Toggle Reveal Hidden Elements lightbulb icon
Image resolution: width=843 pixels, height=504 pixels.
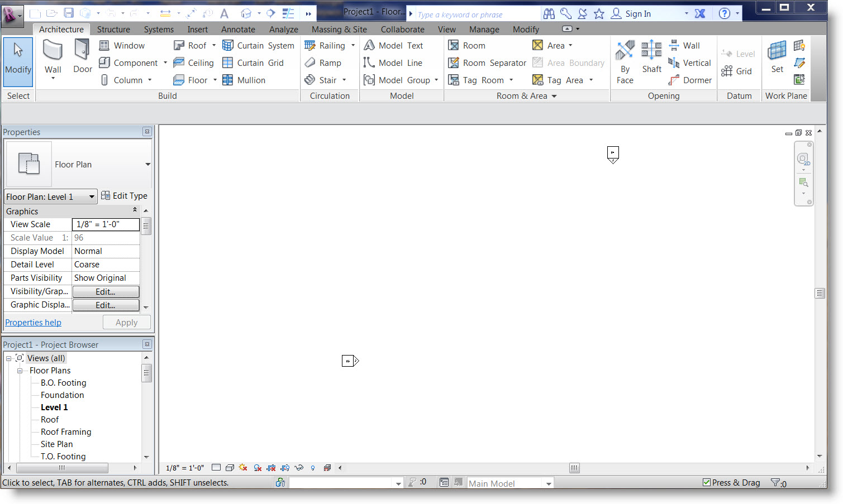coord(313,468)
